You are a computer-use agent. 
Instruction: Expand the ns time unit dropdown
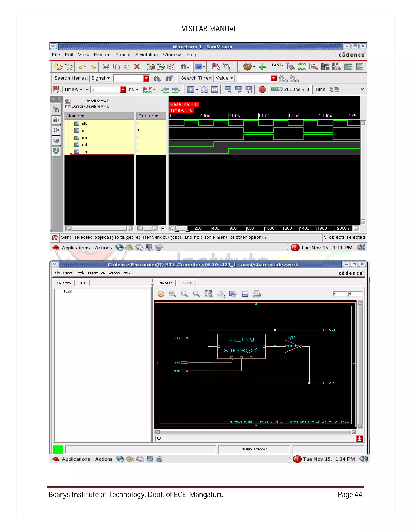click(134, 89)
